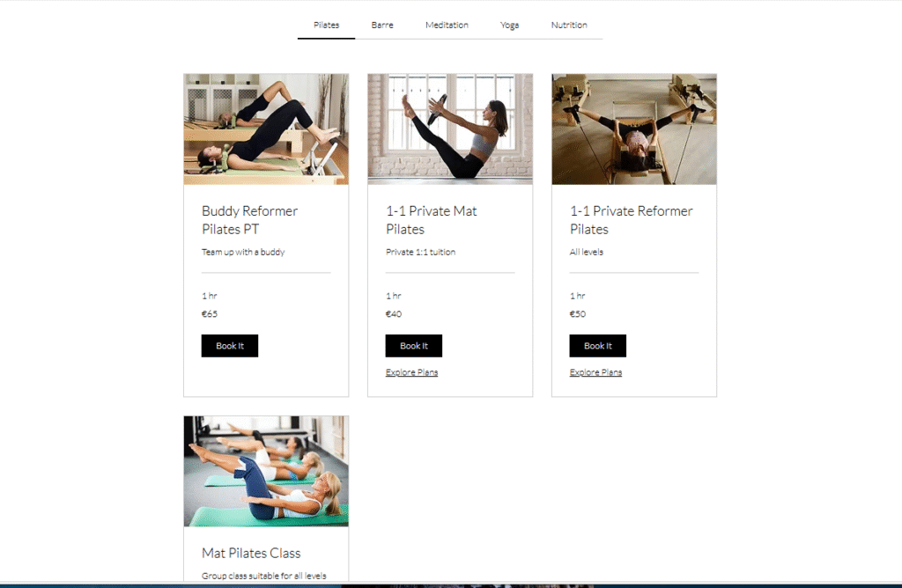Switch to the Pilates tab
Screen dimensions: 902x588
[x=326, y=26]
